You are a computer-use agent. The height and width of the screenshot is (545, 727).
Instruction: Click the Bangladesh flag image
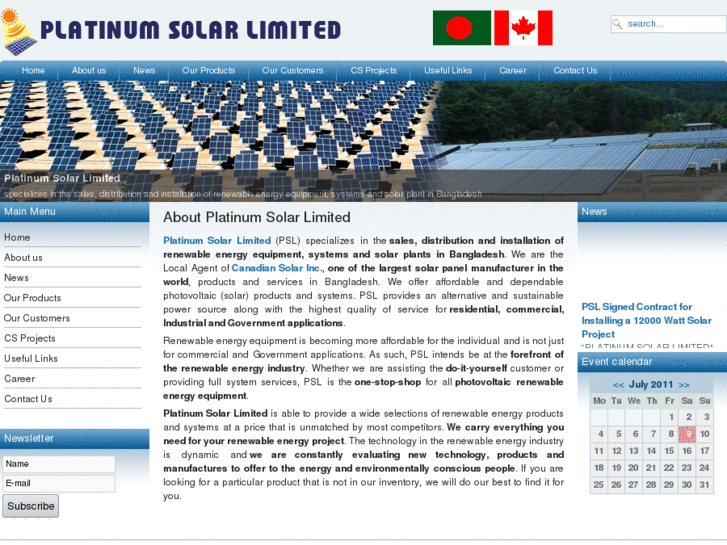[462, 28]
